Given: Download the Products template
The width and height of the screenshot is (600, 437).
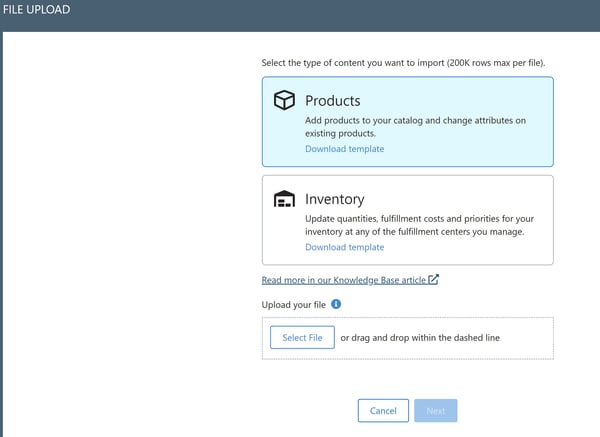Looking at the screenshot, I should click(344, 149).
